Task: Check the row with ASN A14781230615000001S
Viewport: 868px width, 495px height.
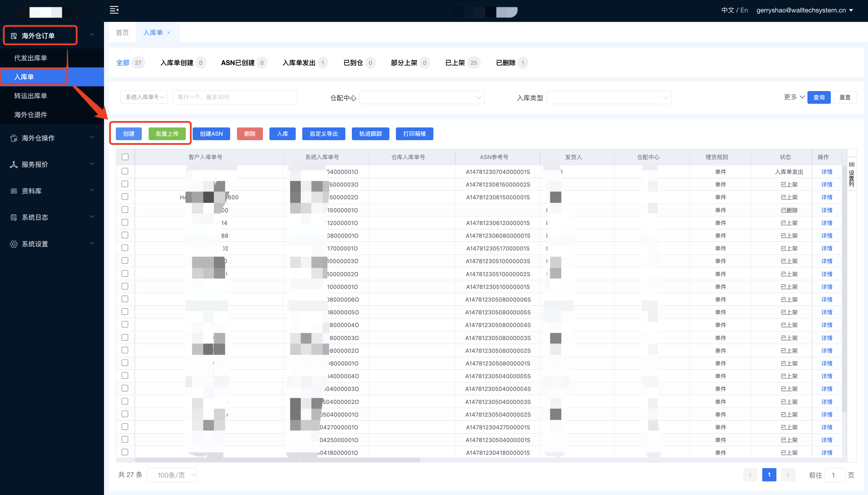Action: [125, 197]
